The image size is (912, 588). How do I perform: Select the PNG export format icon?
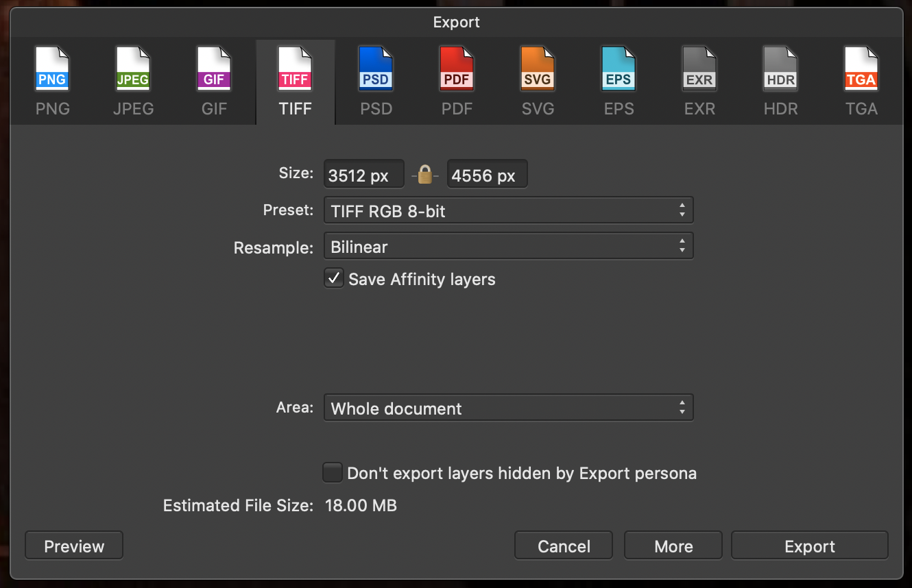(x=53, y=70)
